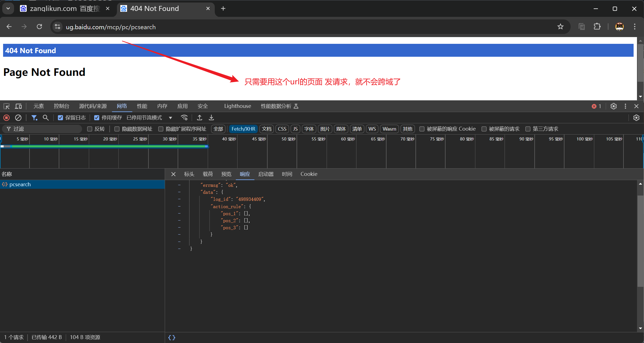Click the stop recording network log icon
The image size is (644, 343).
pyautogui.click(x=6, y=118)
